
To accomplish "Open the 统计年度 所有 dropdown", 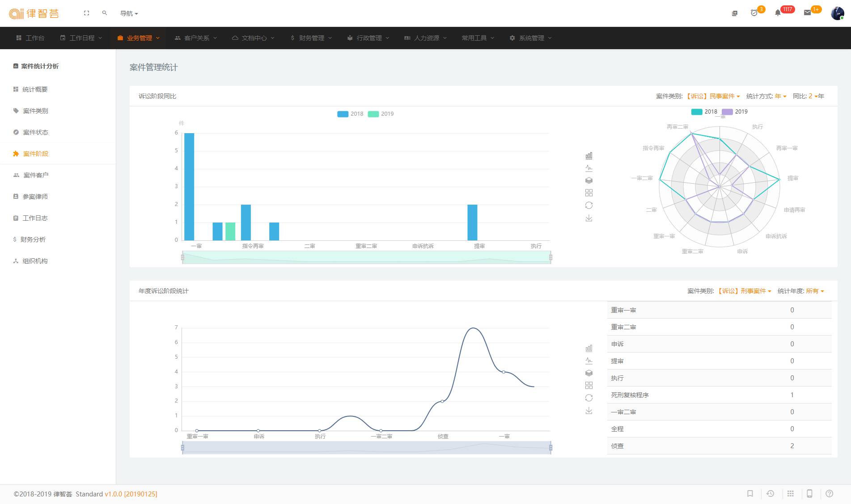I will coord(814,291).
